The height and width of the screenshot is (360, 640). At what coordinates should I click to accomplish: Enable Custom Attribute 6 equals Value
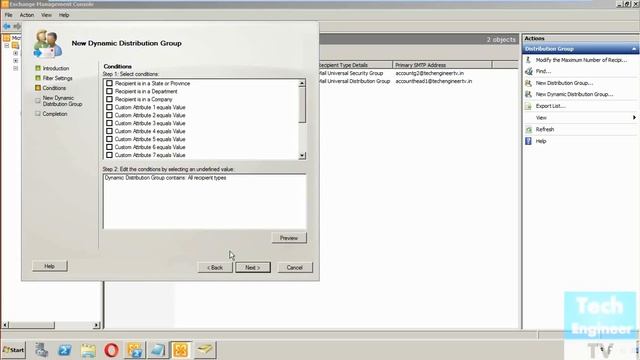point(109,147)
